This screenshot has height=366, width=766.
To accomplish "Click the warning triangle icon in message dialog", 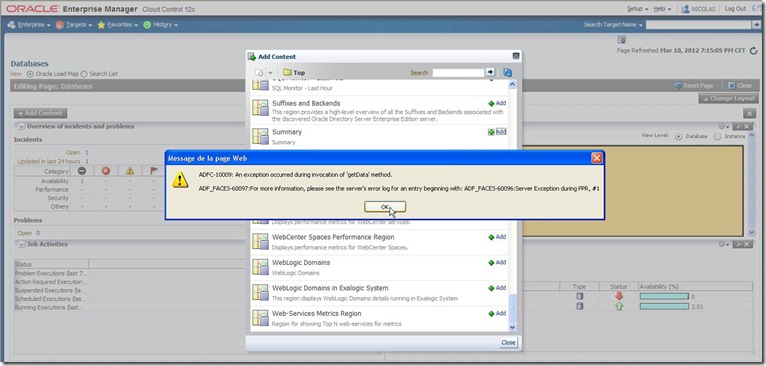I will click(180, 180).
